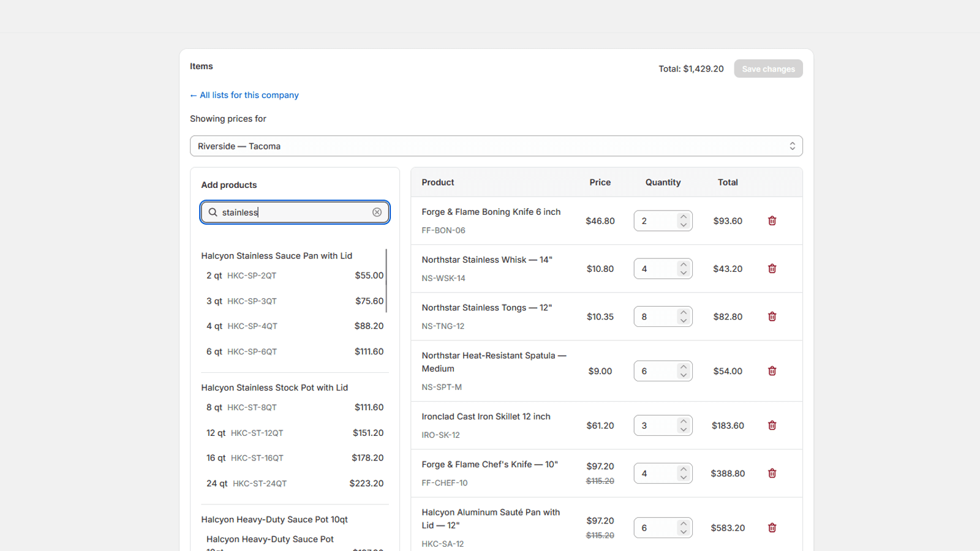Viewport: 980px width, 551px height.
Task: Increase Boning Knife quantity stepper
Action: tap(684, 217)
